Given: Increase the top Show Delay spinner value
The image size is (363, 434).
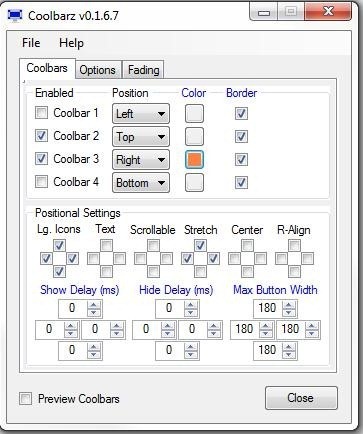Looking at the screenshot, I should tap(94, 305).
